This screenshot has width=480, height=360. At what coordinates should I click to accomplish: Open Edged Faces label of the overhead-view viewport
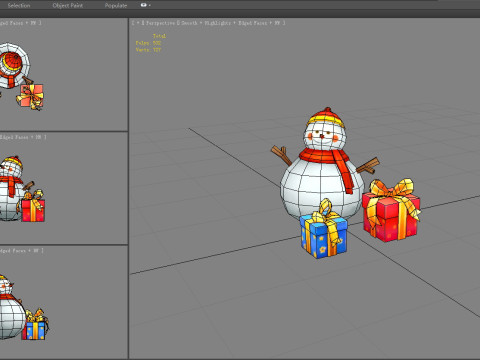click(12, 23)
